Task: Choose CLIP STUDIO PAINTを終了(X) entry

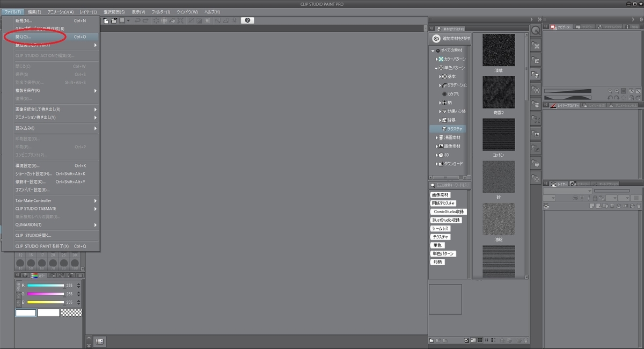Action: pos(50,246)
